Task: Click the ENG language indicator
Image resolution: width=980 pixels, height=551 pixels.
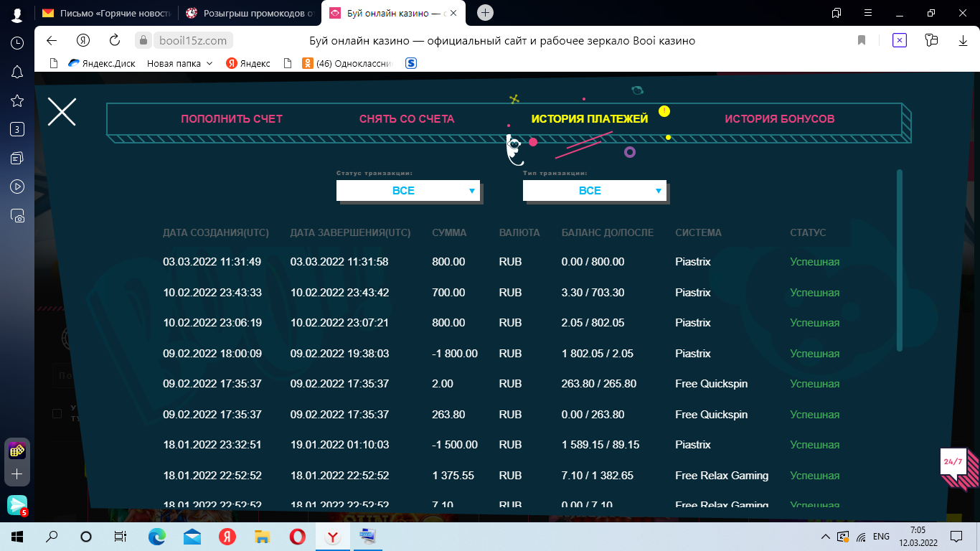Action: (881, 537)
